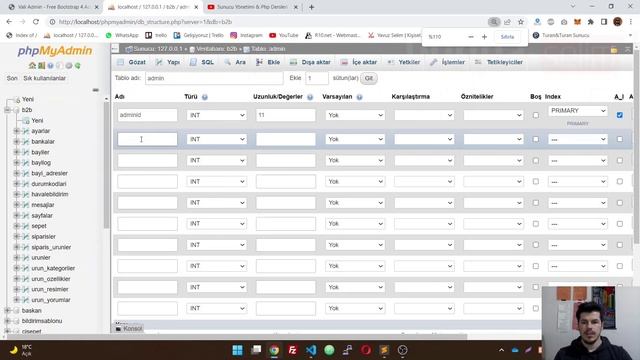This screenshot has width=640, height=360.
Task: Open OBS Studio from taskbar
Action: 402,350
